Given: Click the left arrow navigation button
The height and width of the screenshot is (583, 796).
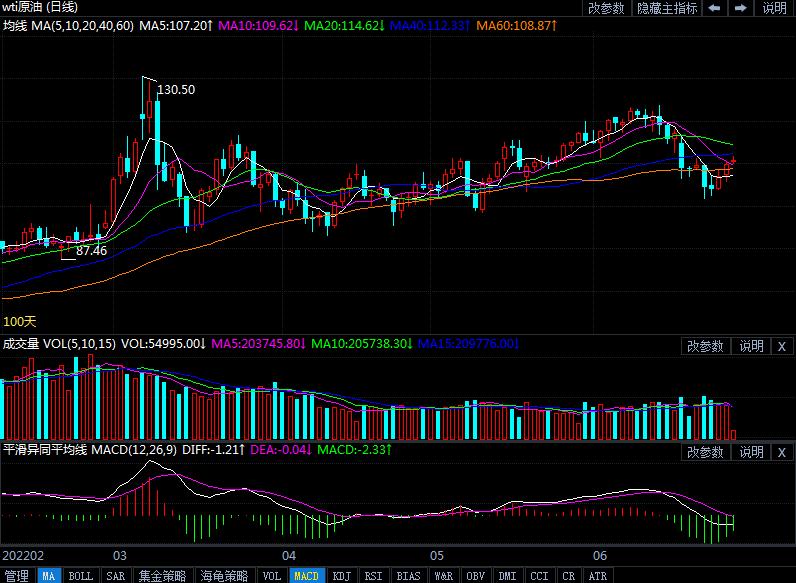Looking at the screenshot, I should pos(715,8).
